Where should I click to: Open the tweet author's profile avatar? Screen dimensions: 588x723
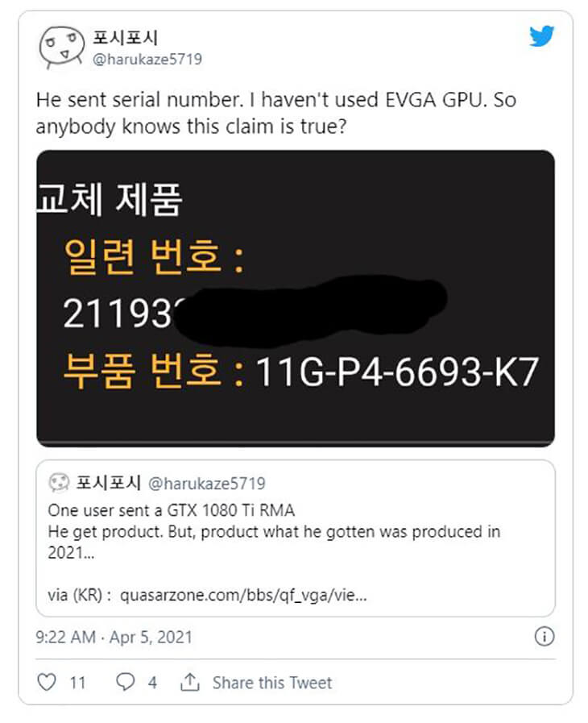61,48
